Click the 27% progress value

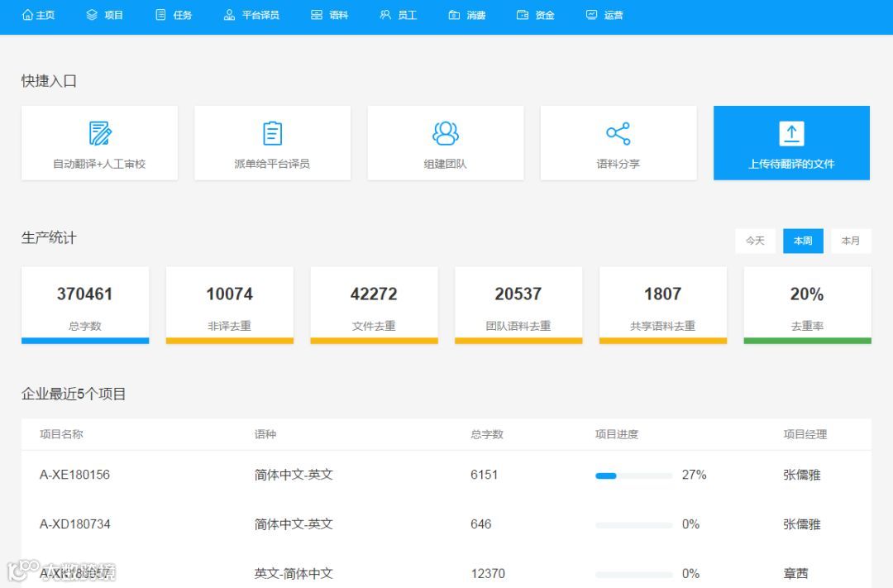click(x=695, y=475)
